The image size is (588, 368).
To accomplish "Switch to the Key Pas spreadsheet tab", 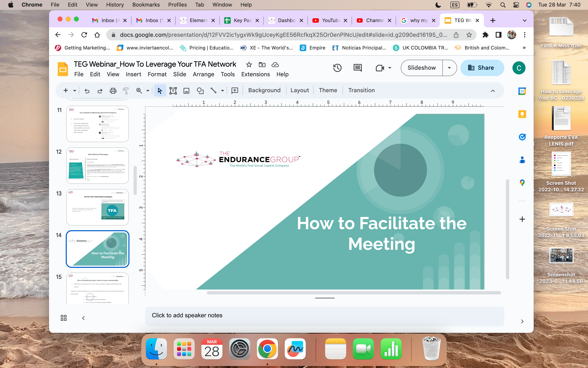I will click(241, 20).
